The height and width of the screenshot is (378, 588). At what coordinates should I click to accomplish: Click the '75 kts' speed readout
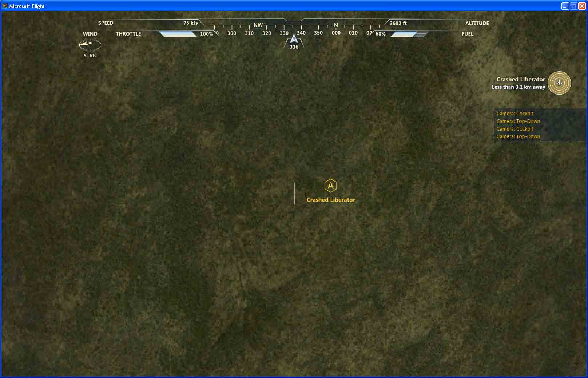click(190, 23)
